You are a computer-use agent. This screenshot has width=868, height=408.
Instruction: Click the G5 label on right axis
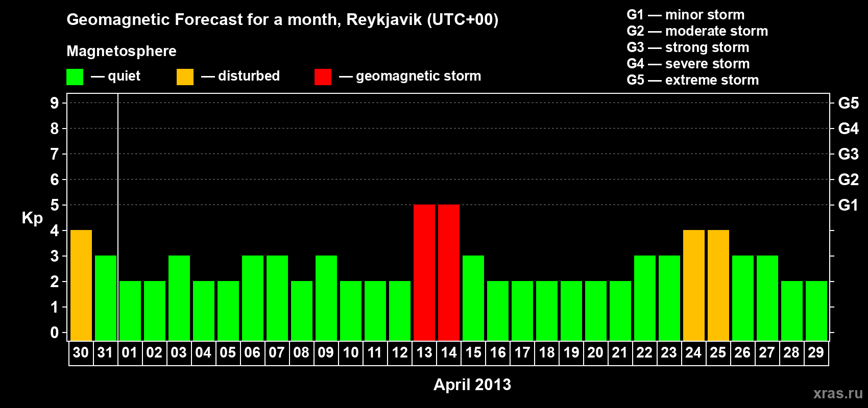click(x=849, y=103)
